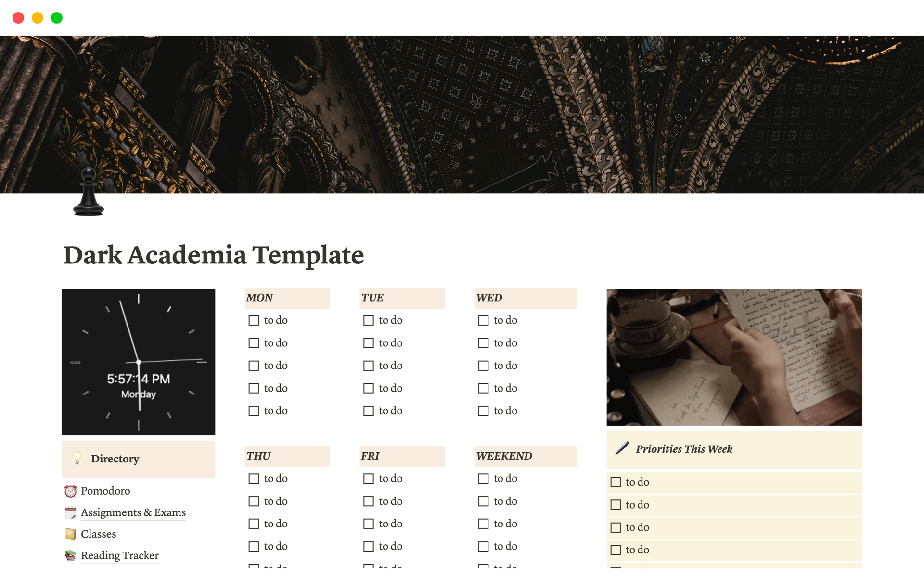Check the first TUE to-do checkbox
The height and width of the screenshot is (578, 924).
[x=368, y=320]
